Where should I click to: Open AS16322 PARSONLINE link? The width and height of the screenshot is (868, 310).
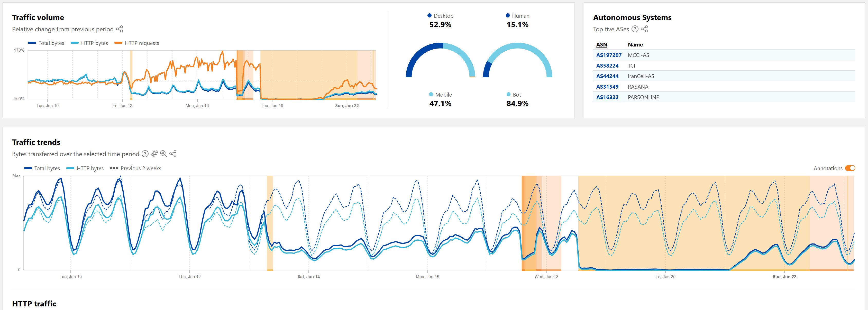(607, 97)
